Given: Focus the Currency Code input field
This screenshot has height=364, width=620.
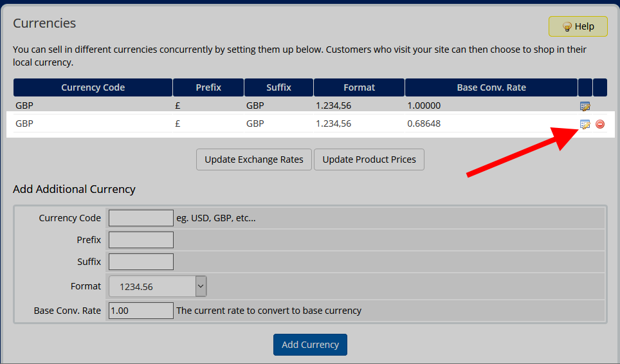Looking at the screenshot, I should 141,218.
